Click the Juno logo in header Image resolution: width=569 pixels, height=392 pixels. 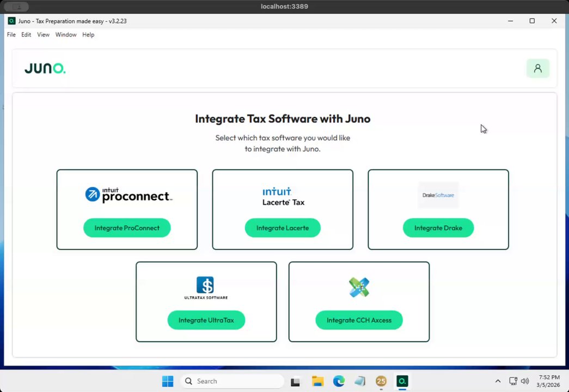(45, 68)
